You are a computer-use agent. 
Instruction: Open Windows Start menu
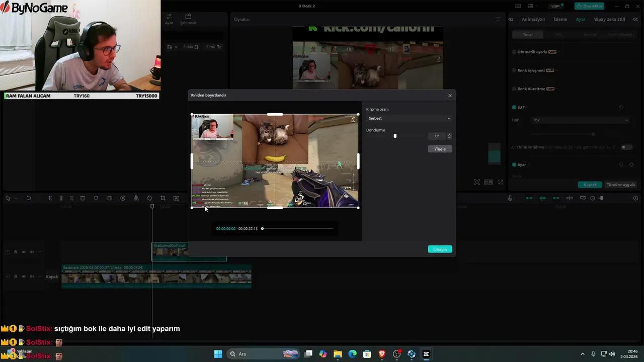coord(218,354)
